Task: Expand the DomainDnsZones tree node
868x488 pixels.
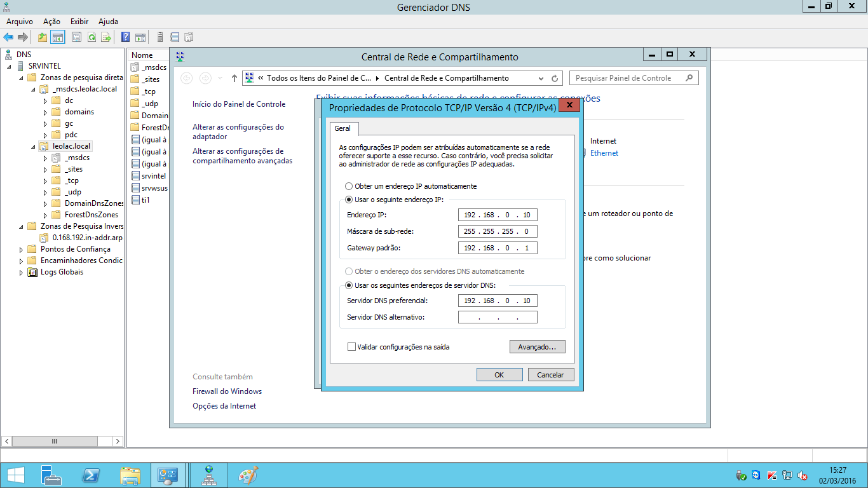Action: (45, 203)
